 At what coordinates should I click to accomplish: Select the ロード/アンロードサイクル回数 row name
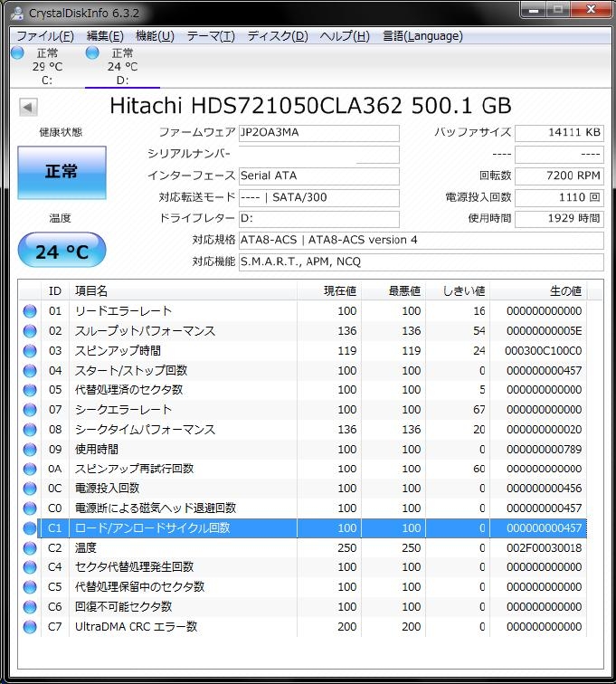click(x=152, y=528)
